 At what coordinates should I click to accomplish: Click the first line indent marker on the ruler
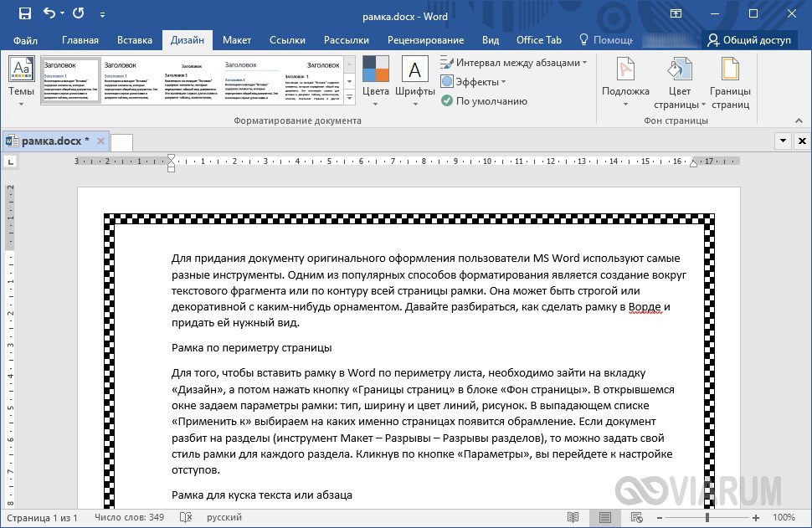pos(172,157)
